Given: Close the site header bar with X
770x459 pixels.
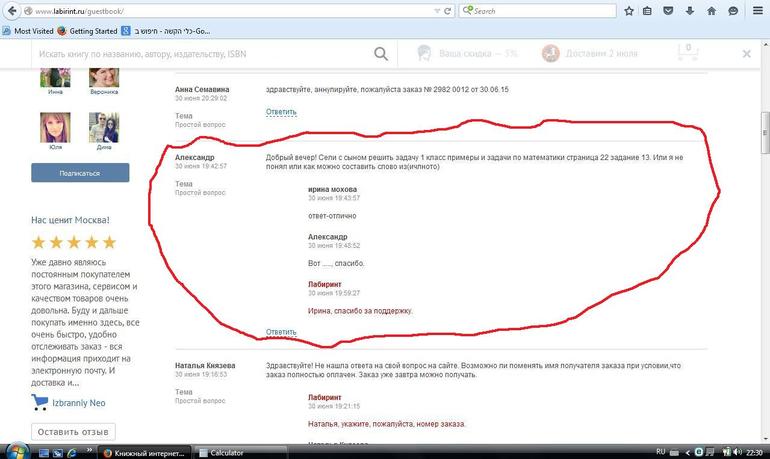Looking at the screenshot, I should (x=746, y=54).
